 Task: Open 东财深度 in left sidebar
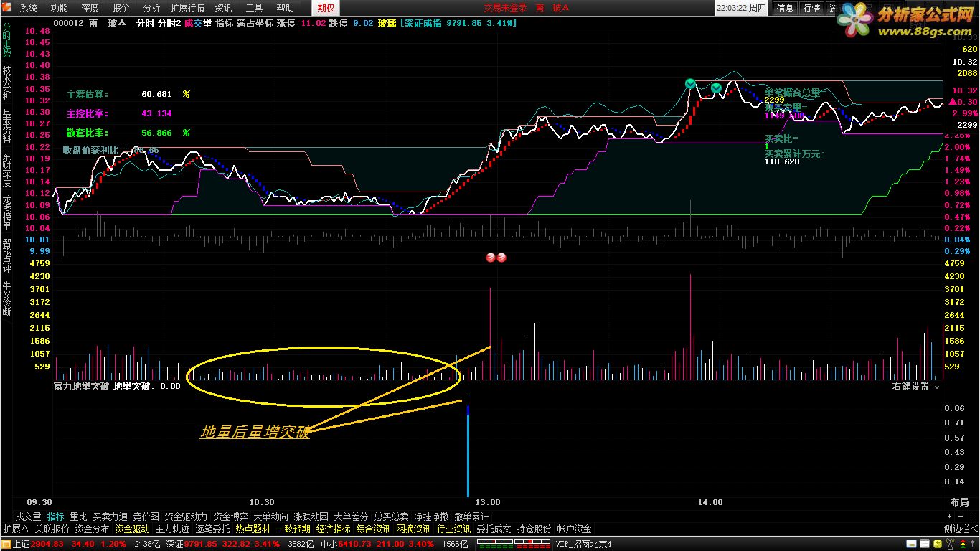point(6,169)
